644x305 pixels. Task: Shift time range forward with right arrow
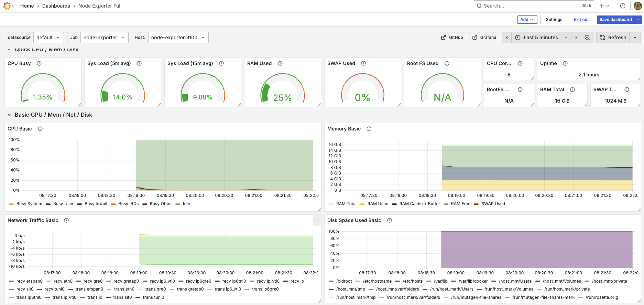[576, 38]
